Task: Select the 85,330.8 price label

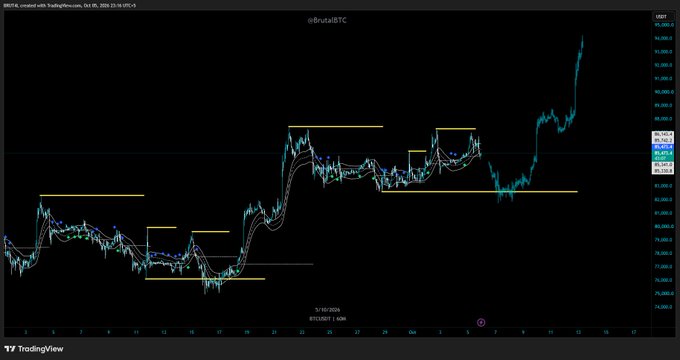Action: (x=663, y=171)
